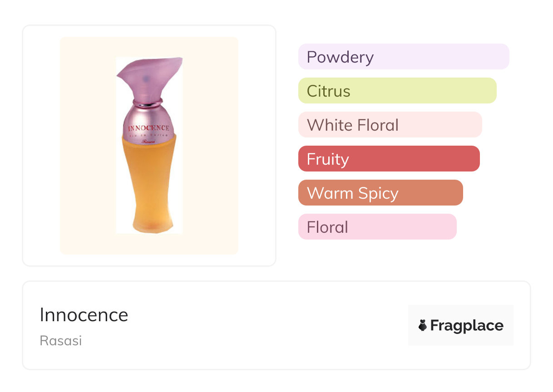Click the pink Floral accord bar
The height and width of the screenshot is (392, 553).
[377, 227]
